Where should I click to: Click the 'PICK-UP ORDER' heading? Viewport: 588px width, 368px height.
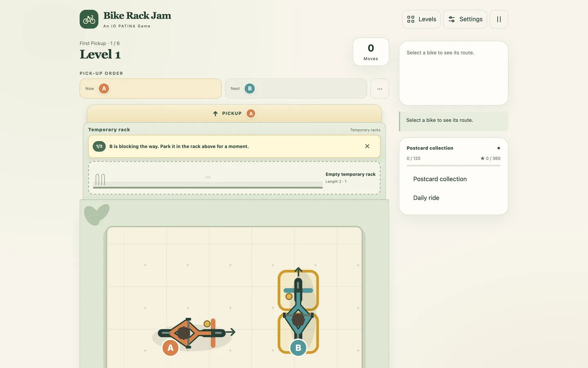point(101,74)
